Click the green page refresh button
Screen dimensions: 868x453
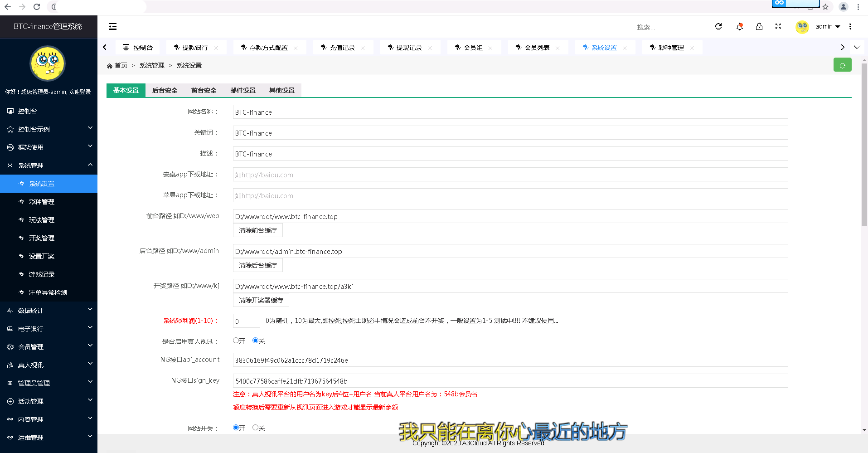842,65
